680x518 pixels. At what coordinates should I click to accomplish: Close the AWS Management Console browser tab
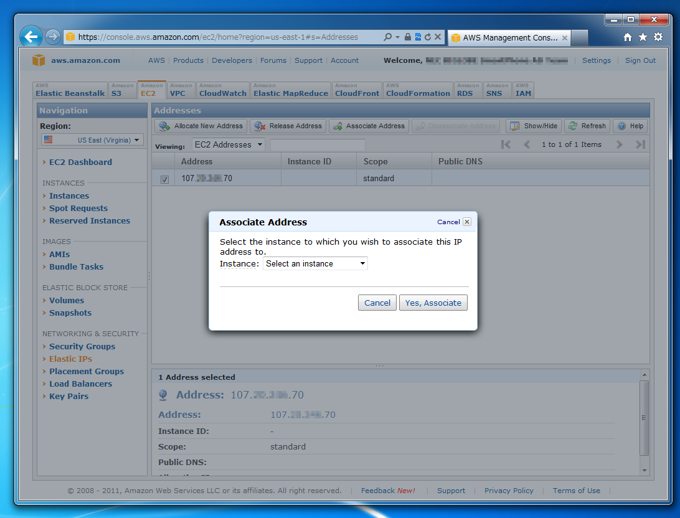pyautogui.click(x=564, y=38)
